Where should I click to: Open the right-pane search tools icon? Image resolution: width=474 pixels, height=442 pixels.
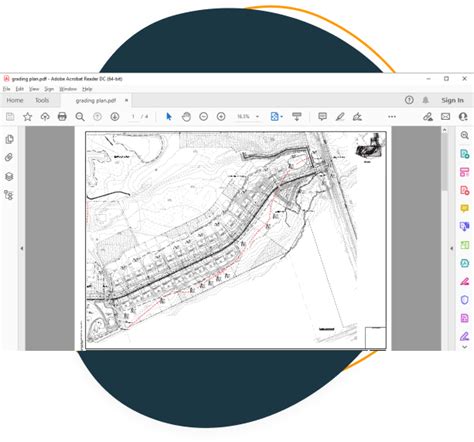click(465, 135)
